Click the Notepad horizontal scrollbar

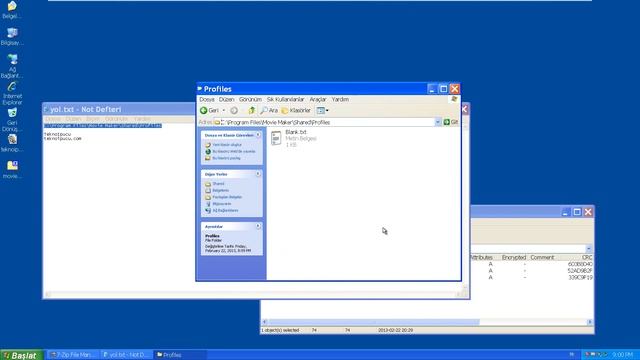point(252,294)
